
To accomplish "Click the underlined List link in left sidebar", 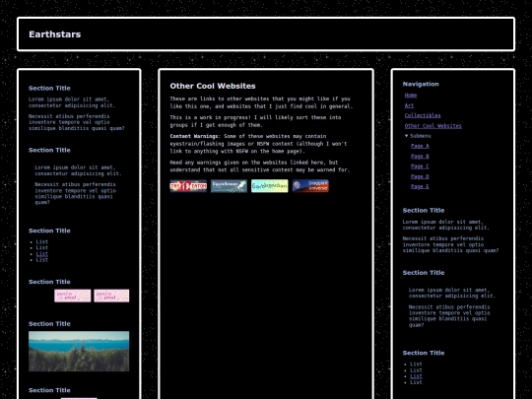I will 42,254.
